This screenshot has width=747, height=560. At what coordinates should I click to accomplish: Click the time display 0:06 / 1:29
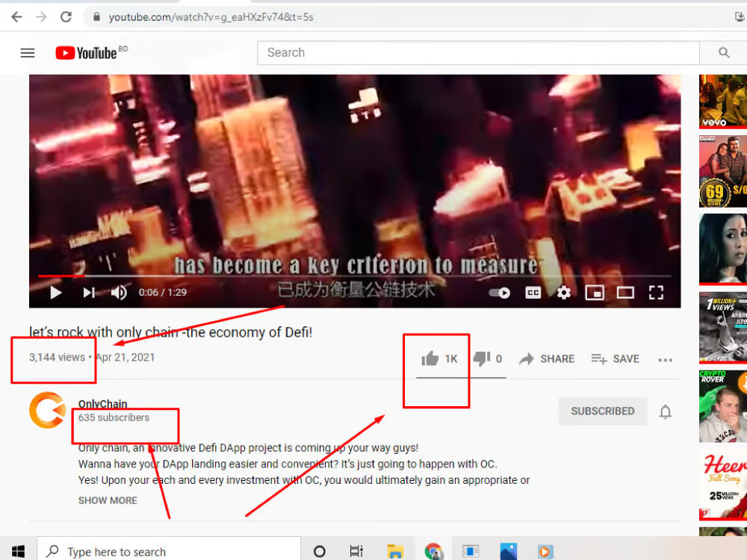tap(162, 293)
